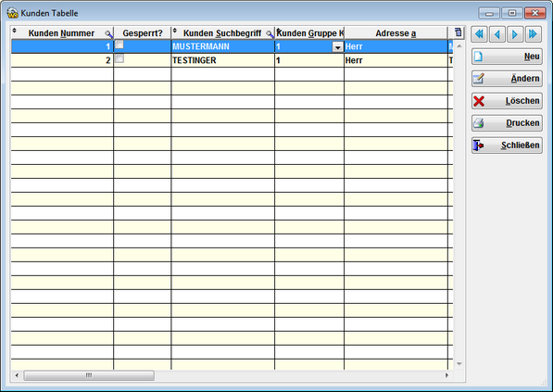Open Kunden Gruppe dropdown in first row
This screenshot has height=392, width=553.
click(x=338, y=47)
